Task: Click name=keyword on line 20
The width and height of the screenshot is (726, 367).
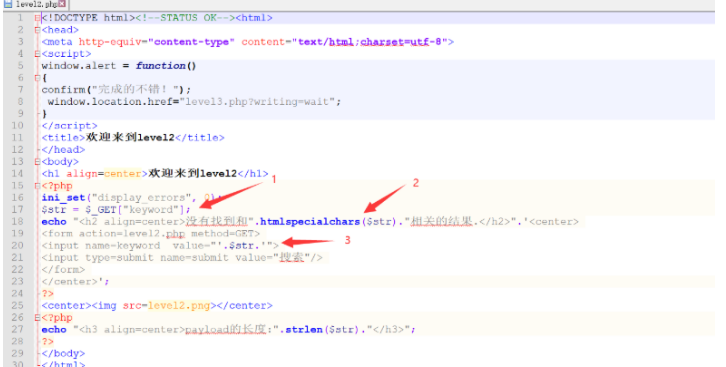Action: tap(122, 246)
